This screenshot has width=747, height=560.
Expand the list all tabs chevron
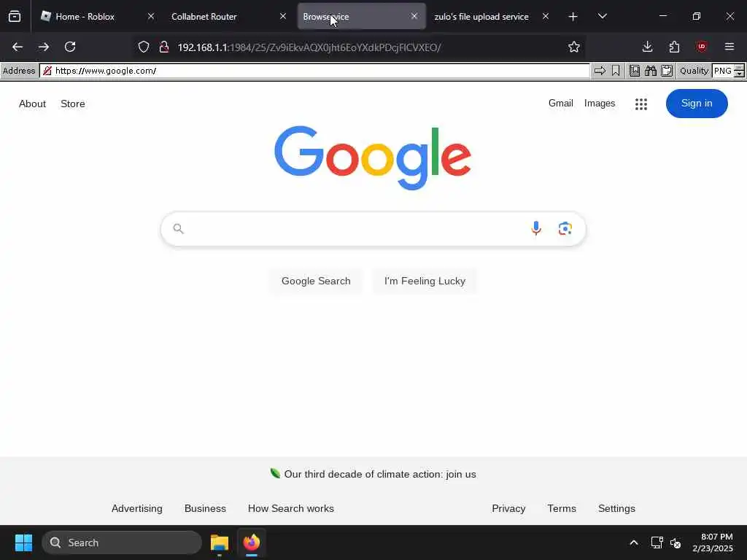pos(602,17)
